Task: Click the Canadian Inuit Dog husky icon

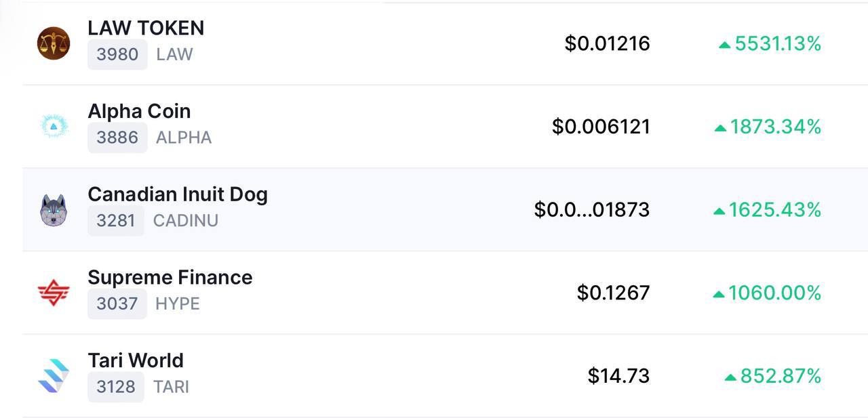Action: click(54, 210)
